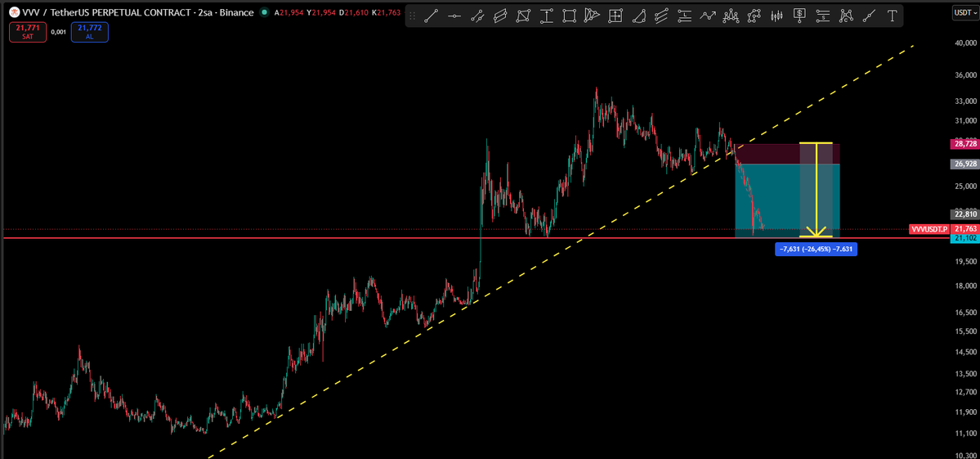Image resolution: width=980 pixels, height=459 pixels.
Task: Click the green market status dot
Action: tap(264, 12)
